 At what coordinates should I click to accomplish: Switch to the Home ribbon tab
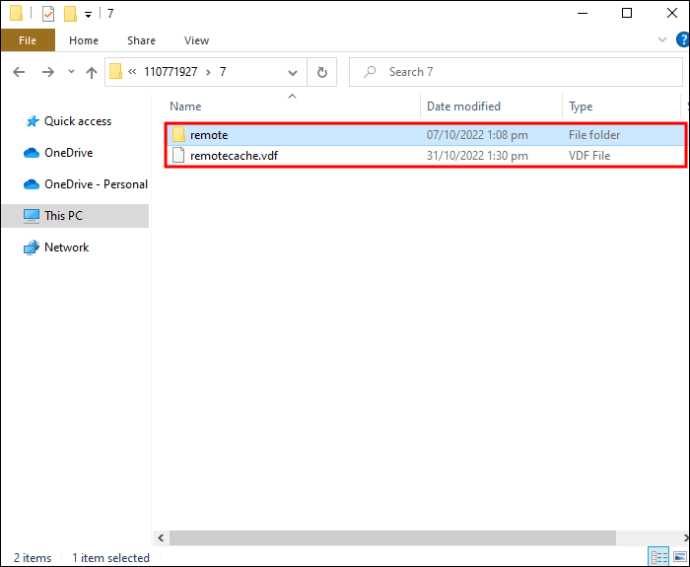pyautogui.click(x=84, y=40)
